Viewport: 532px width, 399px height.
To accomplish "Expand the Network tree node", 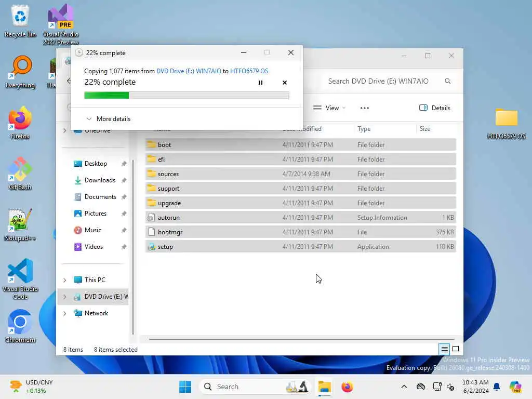I will tap(64, 313).
